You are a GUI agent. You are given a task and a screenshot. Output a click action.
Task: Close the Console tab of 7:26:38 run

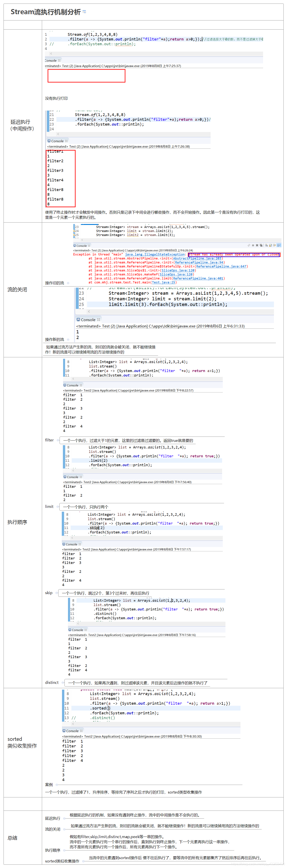coord(66,141)
